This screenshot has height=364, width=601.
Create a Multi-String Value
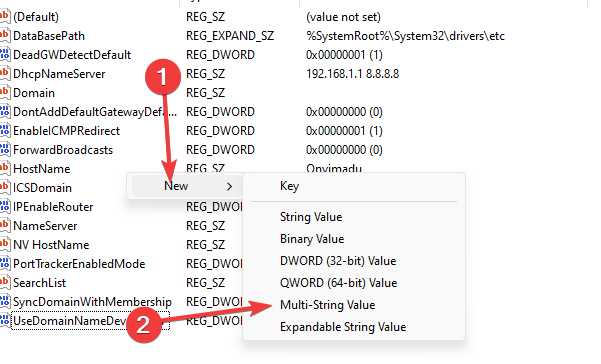click(x=327, y=305)
